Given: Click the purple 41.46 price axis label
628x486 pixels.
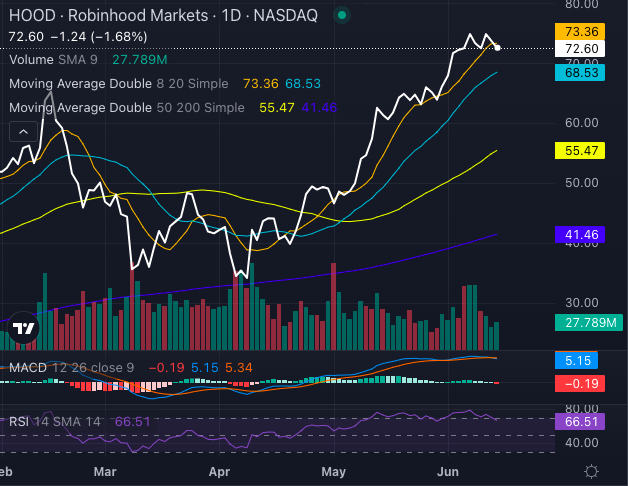Looking at the screenshot, I should 580,234.
